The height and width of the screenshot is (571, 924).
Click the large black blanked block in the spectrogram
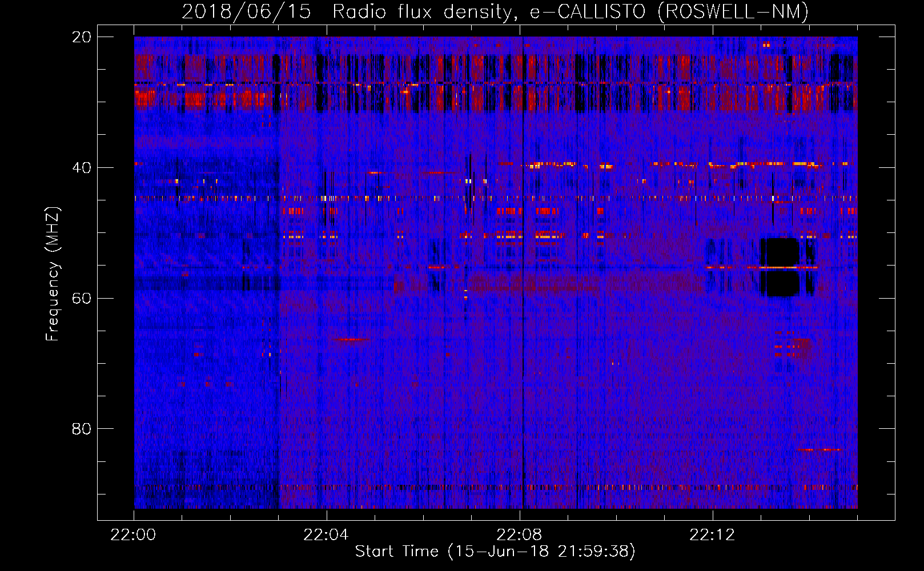pos(780,267)
